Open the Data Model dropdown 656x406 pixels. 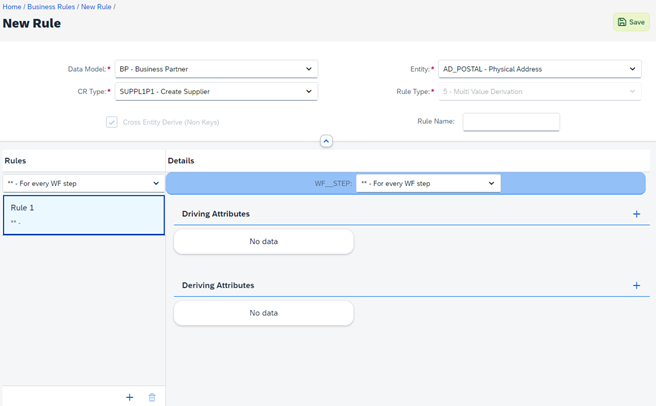[x=216, y=69]
